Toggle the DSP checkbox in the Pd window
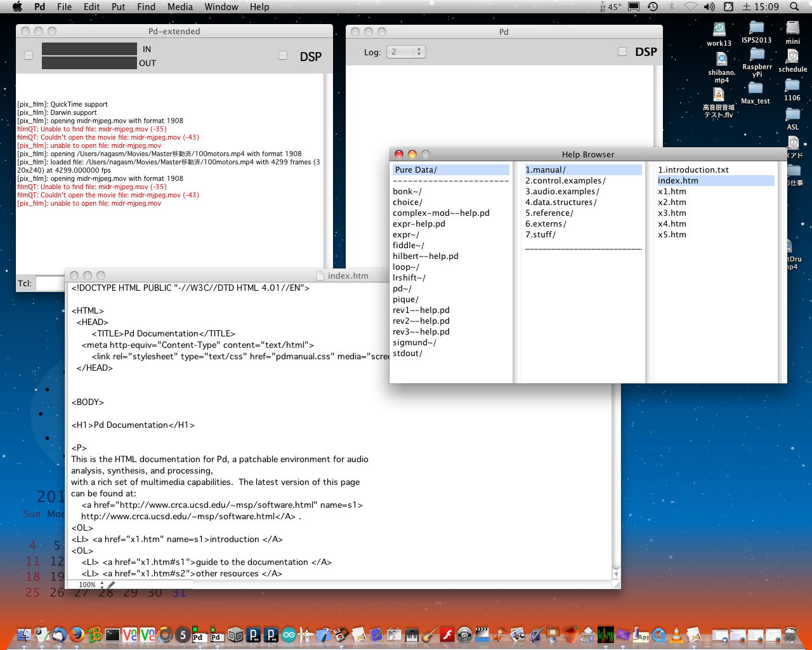This screenshot has width=812, height=650. (x=622, y=51)
